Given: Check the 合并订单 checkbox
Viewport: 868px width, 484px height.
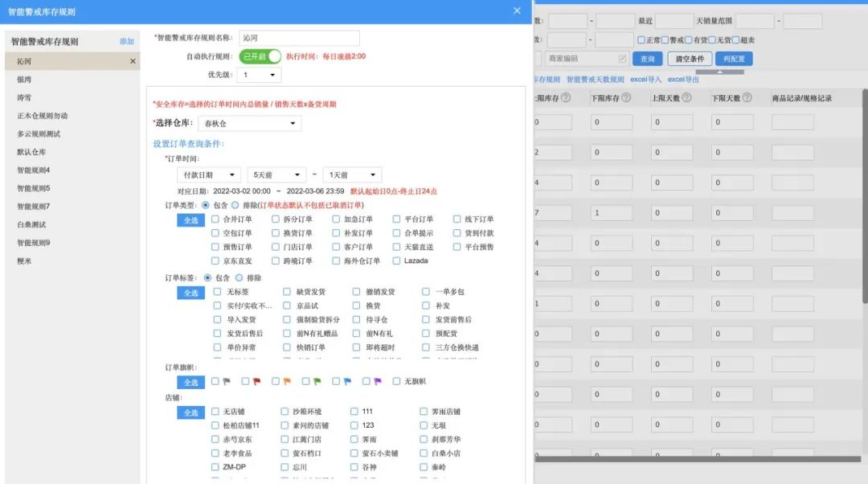Looking at the screenshot, I should 215,219.
